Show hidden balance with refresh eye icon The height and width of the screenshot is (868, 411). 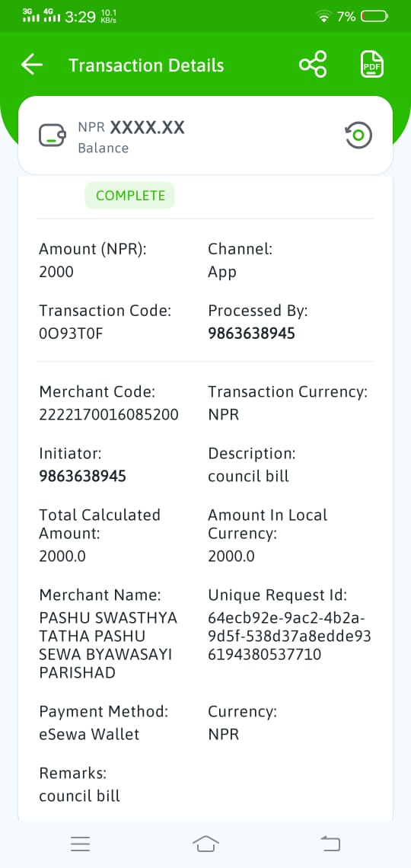click(358, 135)
